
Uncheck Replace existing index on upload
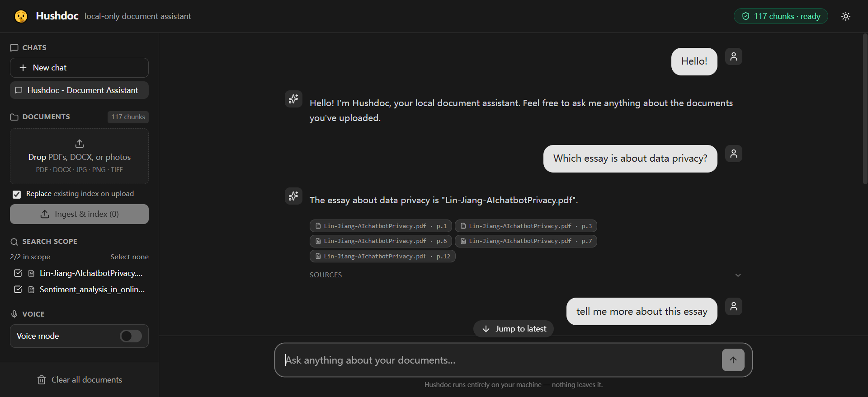coord(17,194)
